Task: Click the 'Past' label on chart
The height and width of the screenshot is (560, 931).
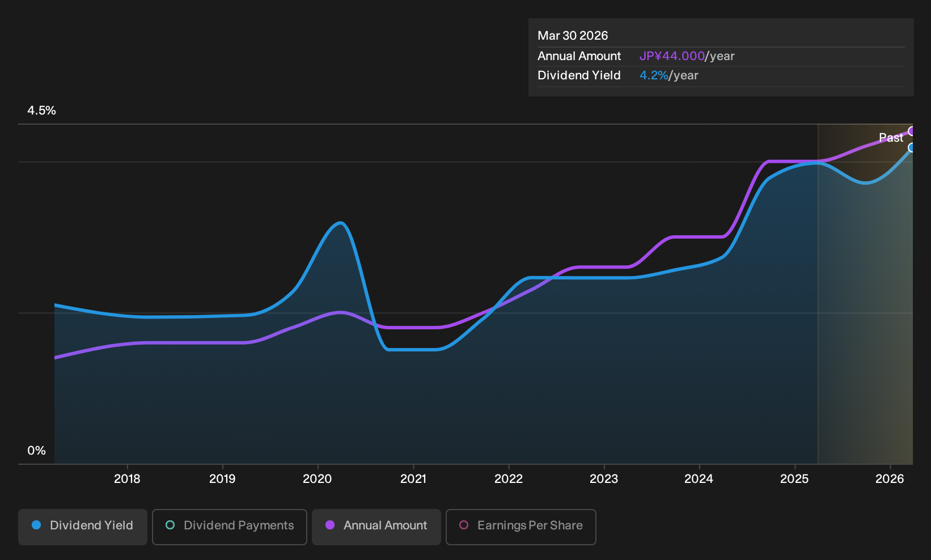Action: coord(891,138)
